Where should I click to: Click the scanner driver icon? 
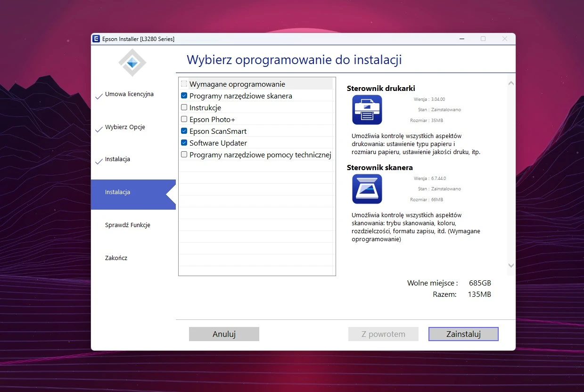tap(367, 189)
